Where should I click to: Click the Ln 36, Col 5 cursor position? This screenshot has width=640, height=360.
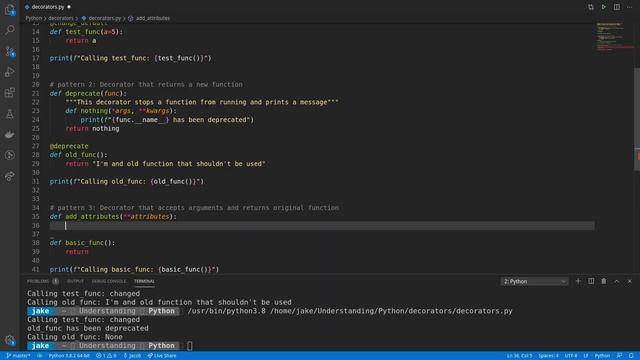point(519,356)
